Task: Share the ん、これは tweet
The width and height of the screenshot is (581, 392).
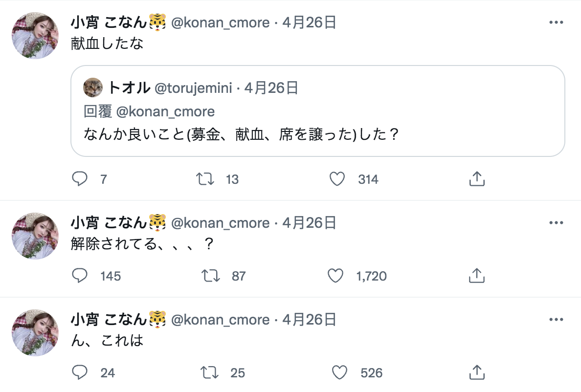Action: pyautogui.click(x=476, y=373)
